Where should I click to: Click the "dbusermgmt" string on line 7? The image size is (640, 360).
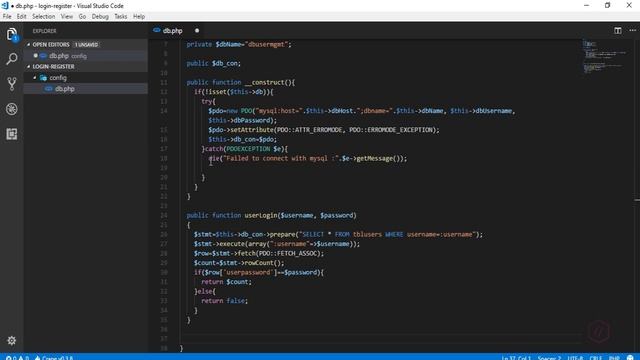[x=266, y=44]
